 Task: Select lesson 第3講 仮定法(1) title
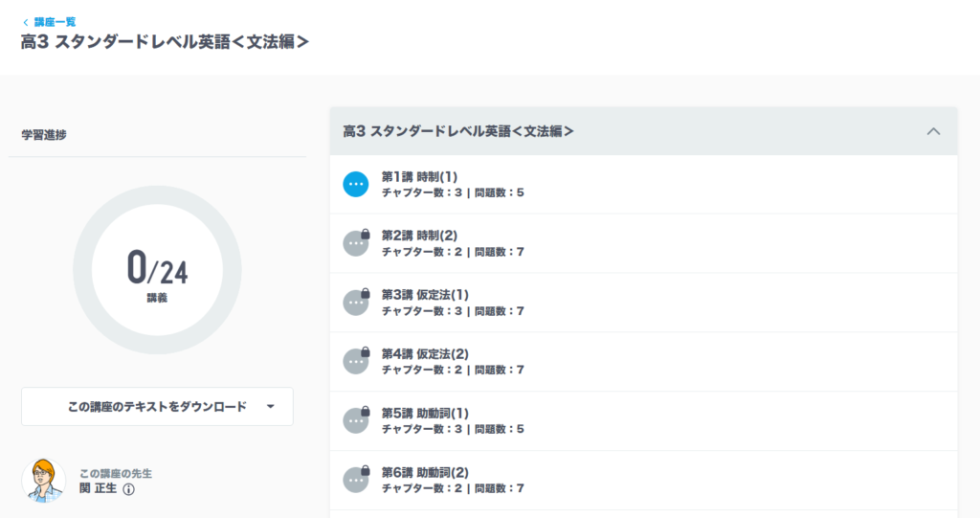(425, 295)
